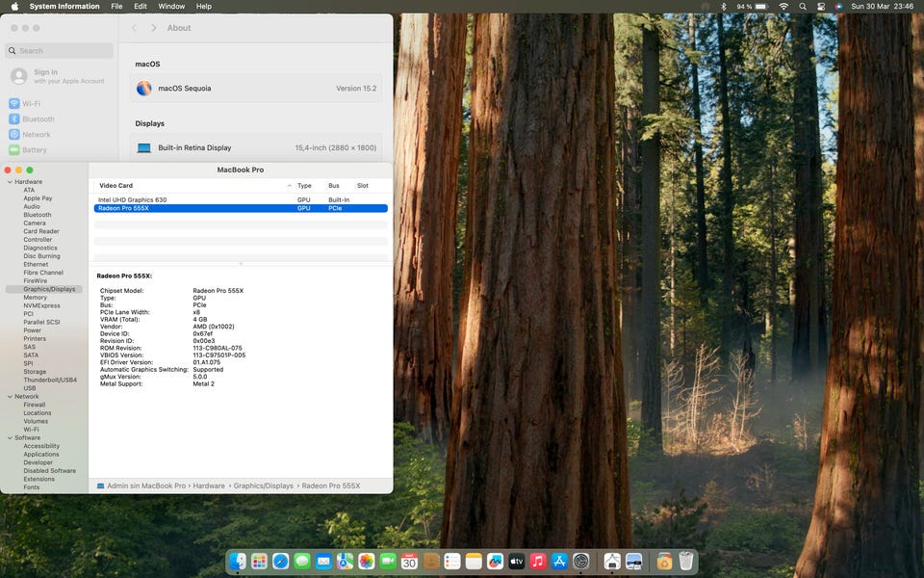Open Safari from the Dock
This screenshot has width=924, height=578.
(x=281, y=561)
